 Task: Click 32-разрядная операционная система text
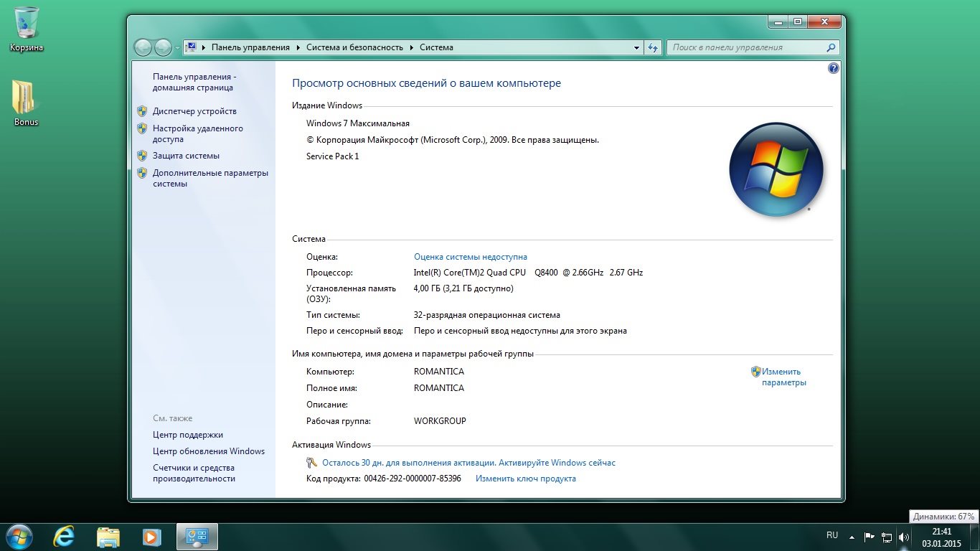click(487, 315)
